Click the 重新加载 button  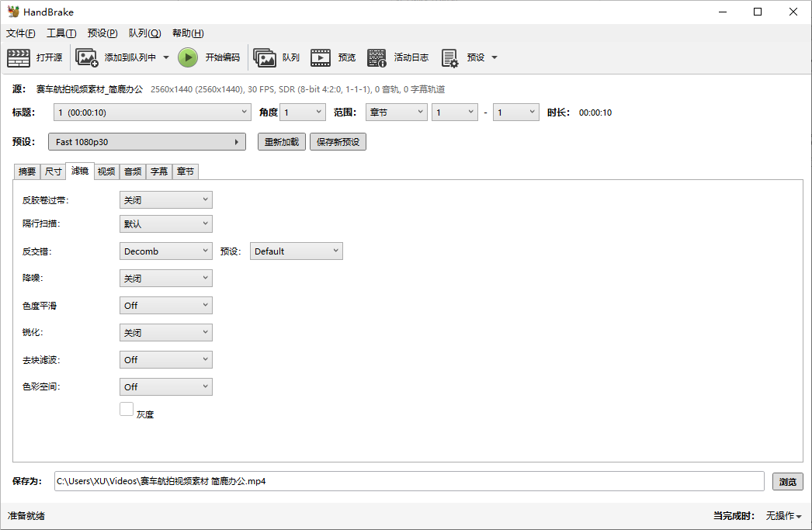pyautogui.click(x=281, y=142)
